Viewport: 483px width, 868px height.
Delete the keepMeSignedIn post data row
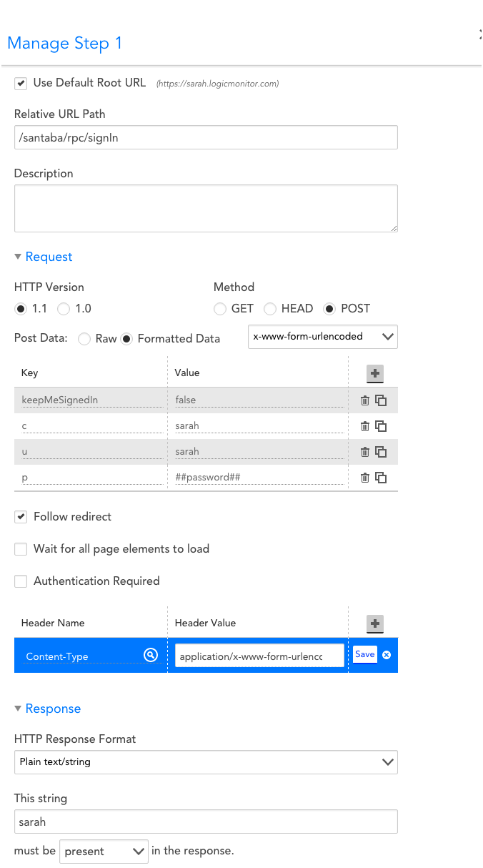click(x=364, y=400)
